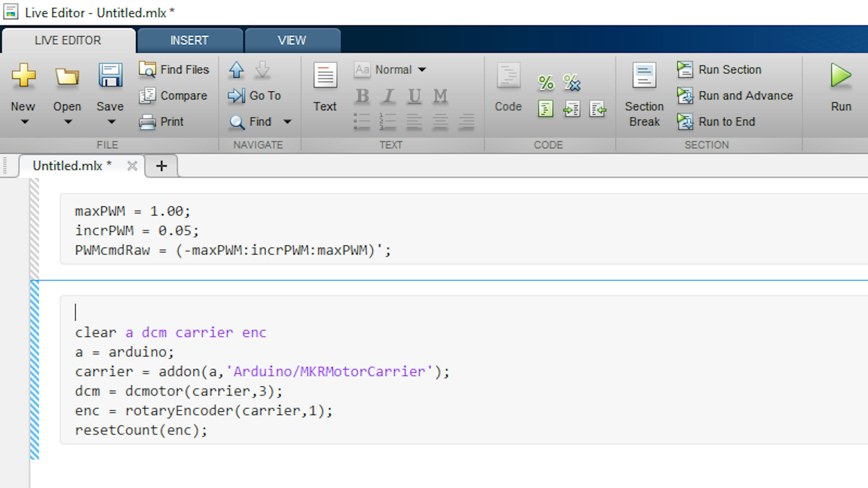Toggle numbered list
This screenshot has height=488, width=868.
[388, 122]
